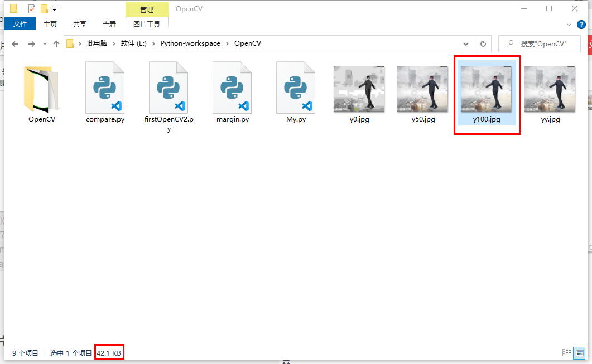The width and height of the screenshot is (592, 364).
Task: Click the search magnifier icon
Action: [x=510, y=43]
